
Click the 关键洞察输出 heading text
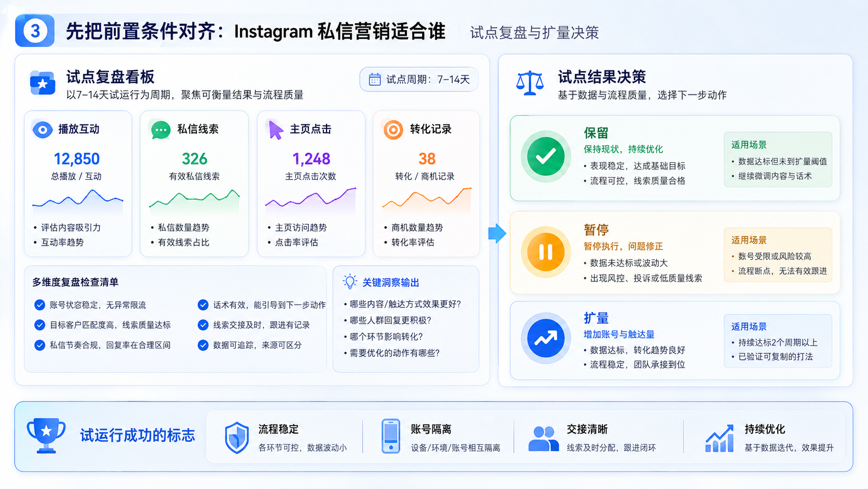click(x=391, y=283)
